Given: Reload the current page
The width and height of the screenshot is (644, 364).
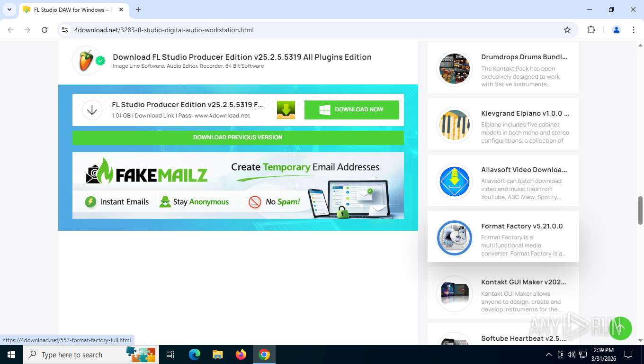Looking at the screenshot, I should pos(45,30).
